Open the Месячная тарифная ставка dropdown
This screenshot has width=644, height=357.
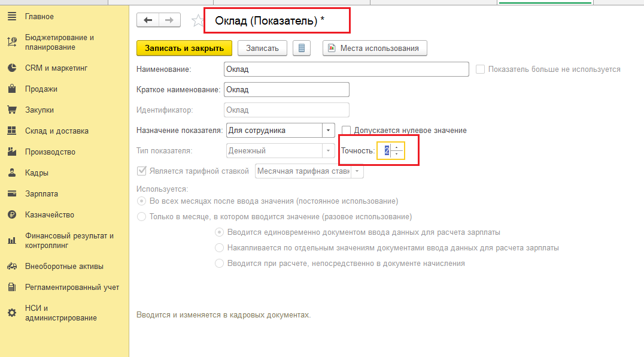[x=357, y=171]
